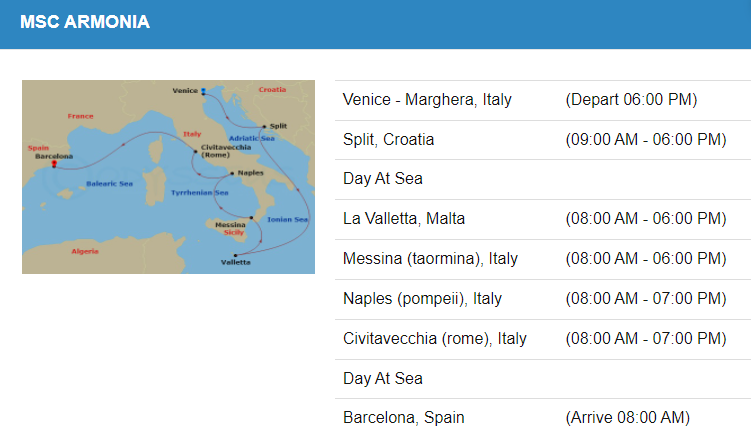
Task: Select the Barcelona, Spain row
Action: 543,418
